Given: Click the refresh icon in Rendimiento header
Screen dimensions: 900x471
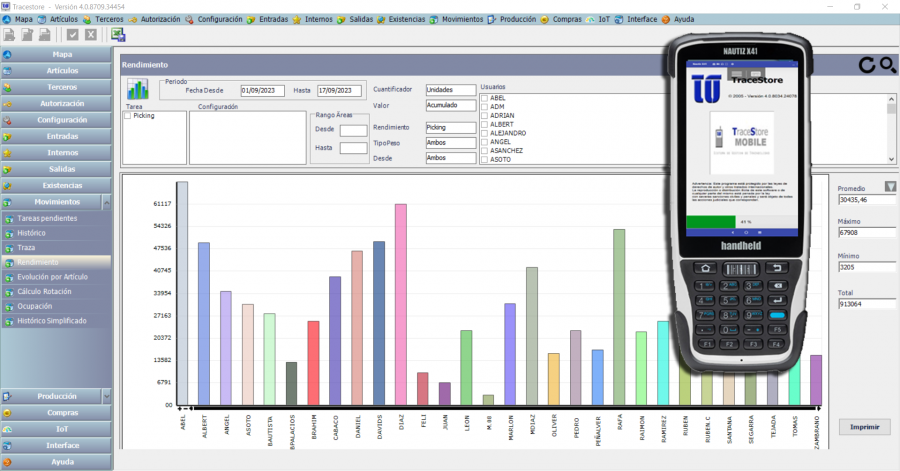Looking at the screenshot, I should (x=867, y=65).
